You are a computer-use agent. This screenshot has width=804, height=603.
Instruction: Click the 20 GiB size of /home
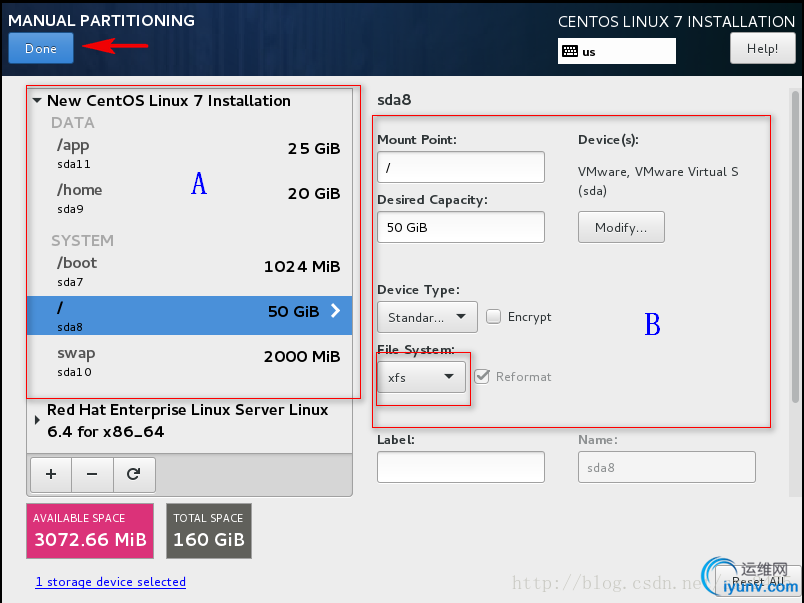(314, 194)
